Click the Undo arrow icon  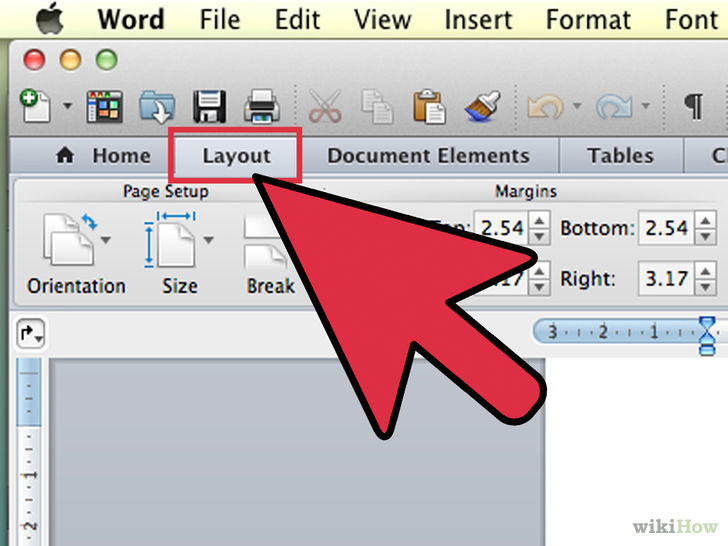pos(546,106)
